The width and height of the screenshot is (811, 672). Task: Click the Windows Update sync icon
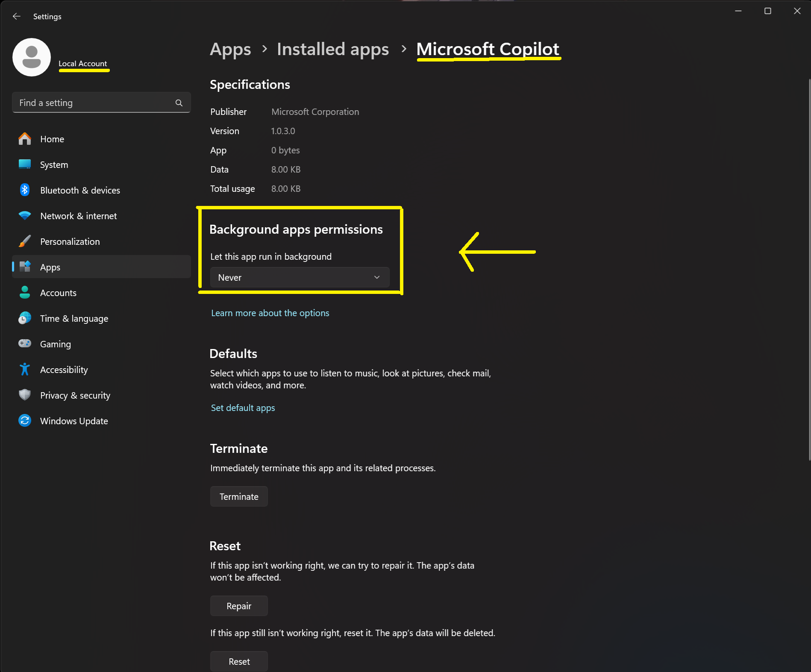point(25,421)
